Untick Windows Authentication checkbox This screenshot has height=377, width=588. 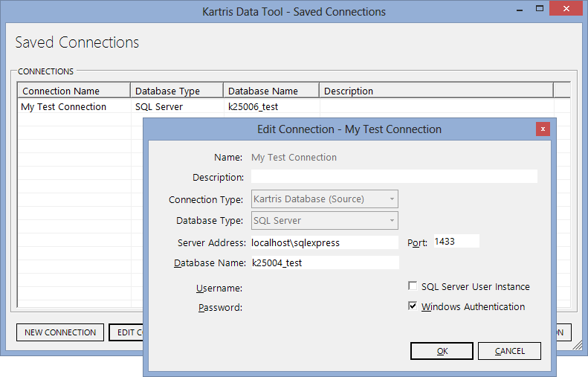tap(413, 306)
